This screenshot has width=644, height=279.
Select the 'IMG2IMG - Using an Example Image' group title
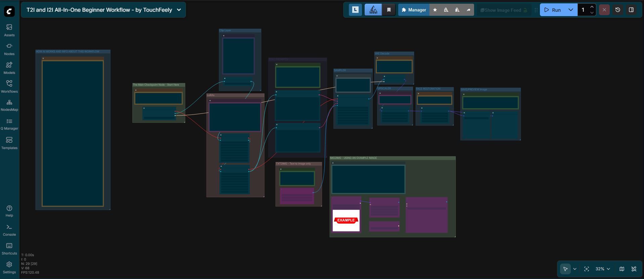click(x=353, y=158)
